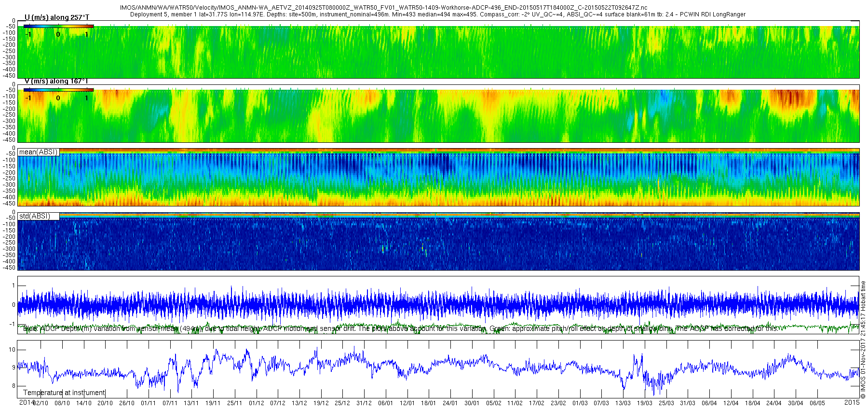Click the '07/11' date tick label
The height and width of the screenshot is (410, 868).
click(170, 403)
